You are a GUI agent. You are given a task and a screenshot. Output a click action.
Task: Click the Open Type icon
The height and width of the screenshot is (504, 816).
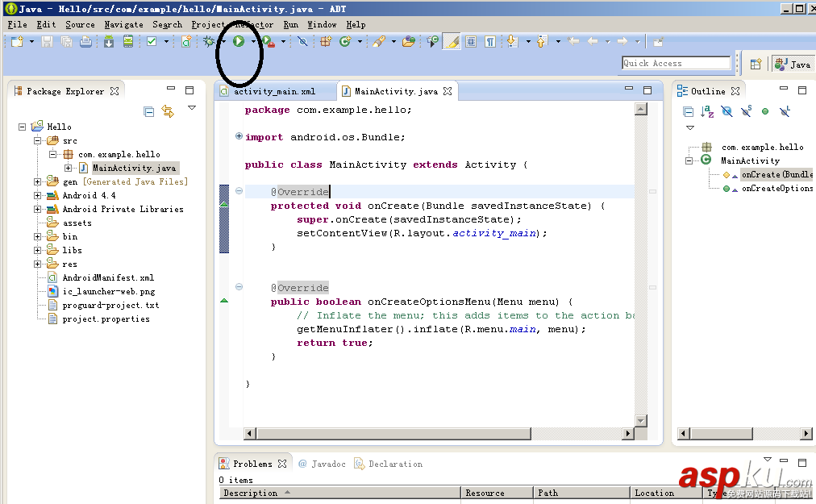pyautogui.click(x=409, y=42)
